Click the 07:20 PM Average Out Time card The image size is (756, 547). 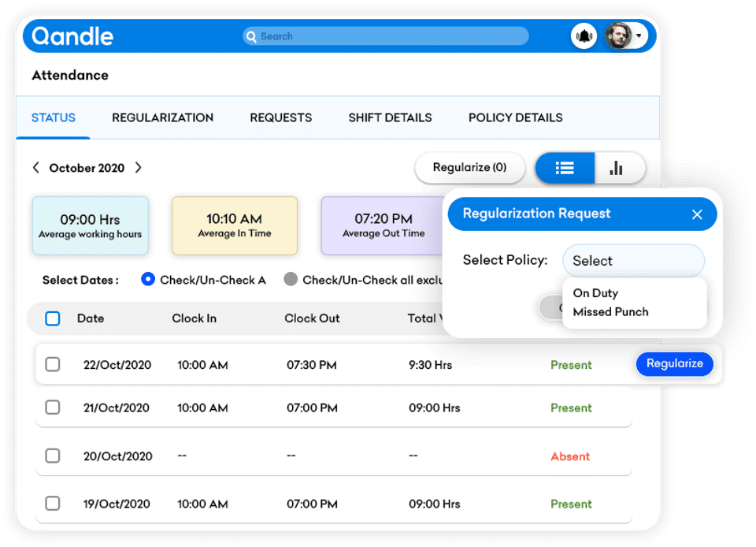pyautogui.click(x=384, y=225)
